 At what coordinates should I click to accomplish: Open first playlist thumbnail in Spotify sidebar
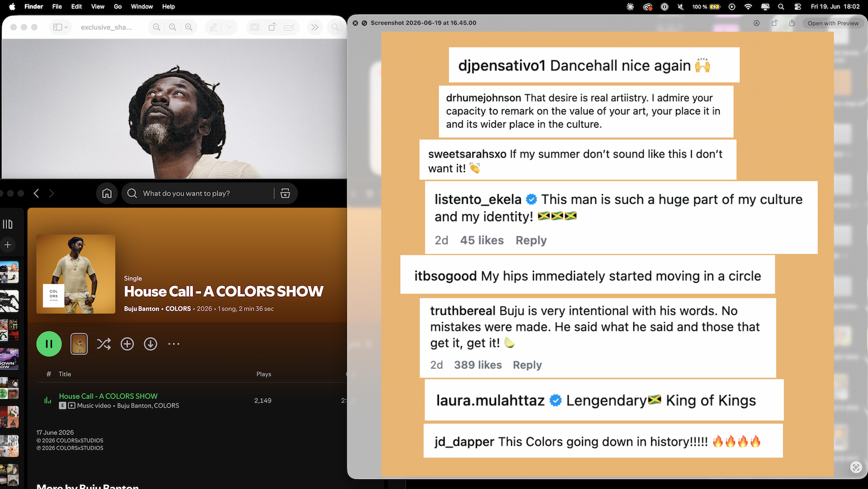click(9, 273)
